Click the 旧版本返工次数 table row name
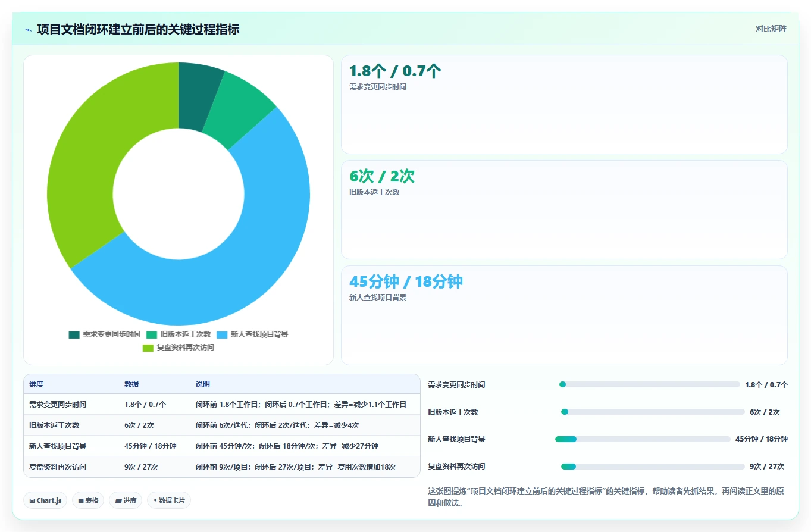811x532 pixels. click(54, 425)
